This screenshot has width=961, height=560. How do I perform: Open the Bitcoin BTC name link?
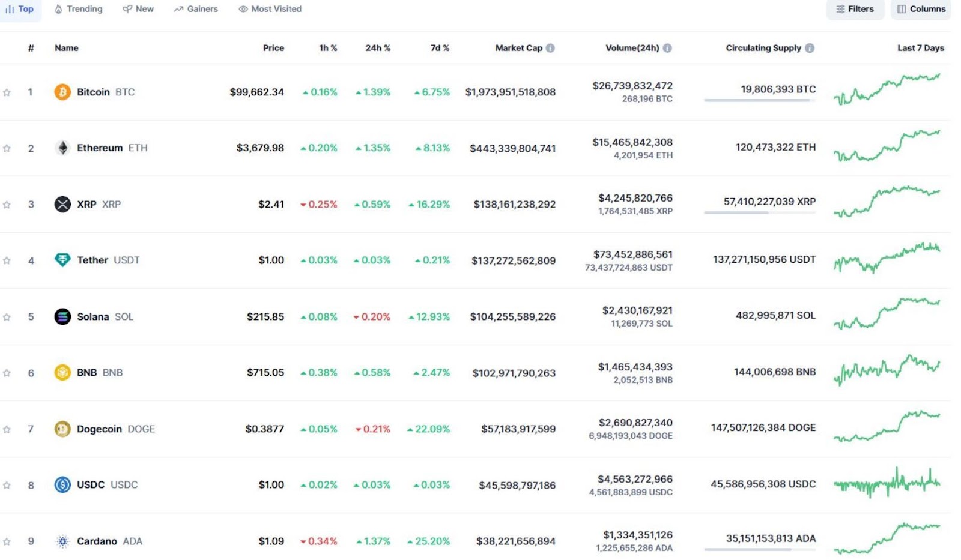click(x=106, y=92)
